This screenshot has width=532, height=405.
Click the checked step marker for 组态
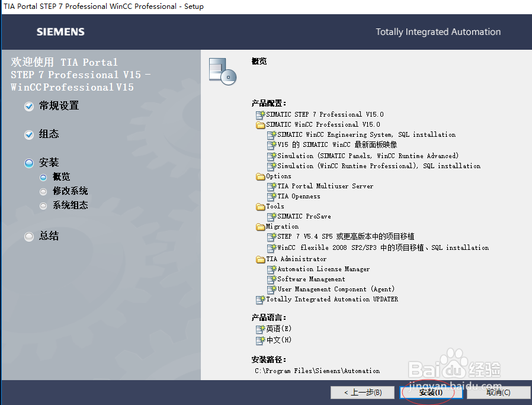point(29,134)
